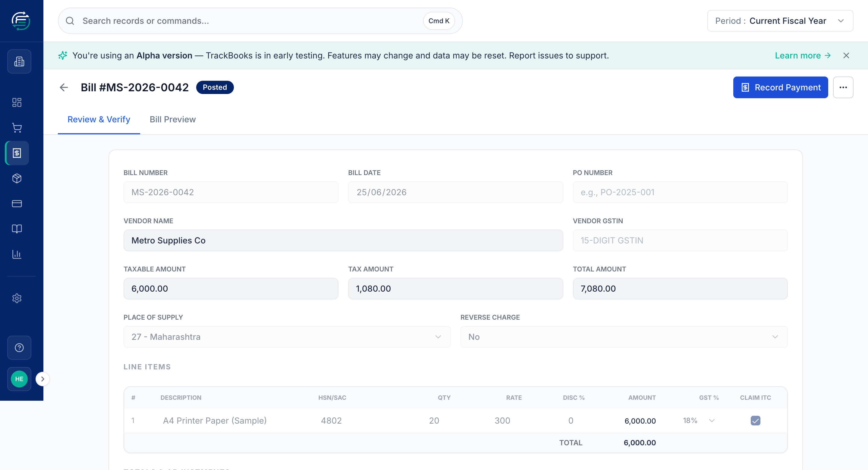868x470 pixels.
Task: Open the Period Current Fiscal Year dropdown
Action: 780,21
